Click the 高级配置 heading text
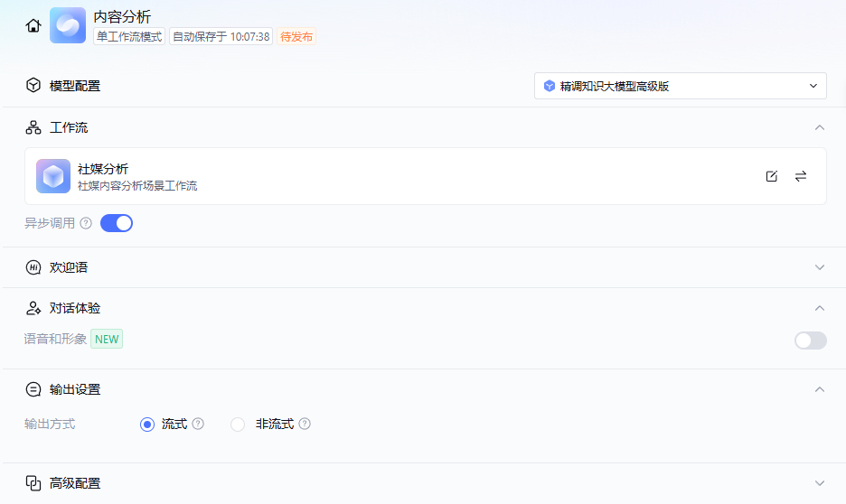This screenshot has height=504, width=846. [75, 483]
